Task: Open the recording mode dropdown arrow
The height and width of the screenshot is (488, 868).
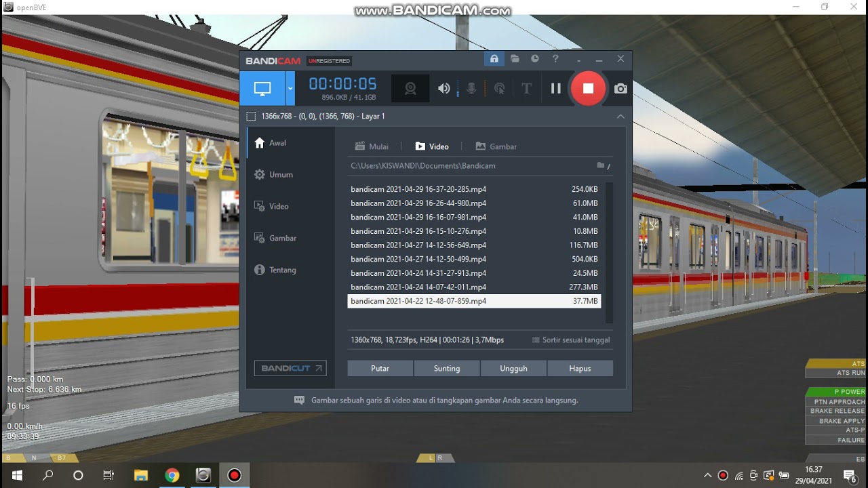Action: click(290, 88)
